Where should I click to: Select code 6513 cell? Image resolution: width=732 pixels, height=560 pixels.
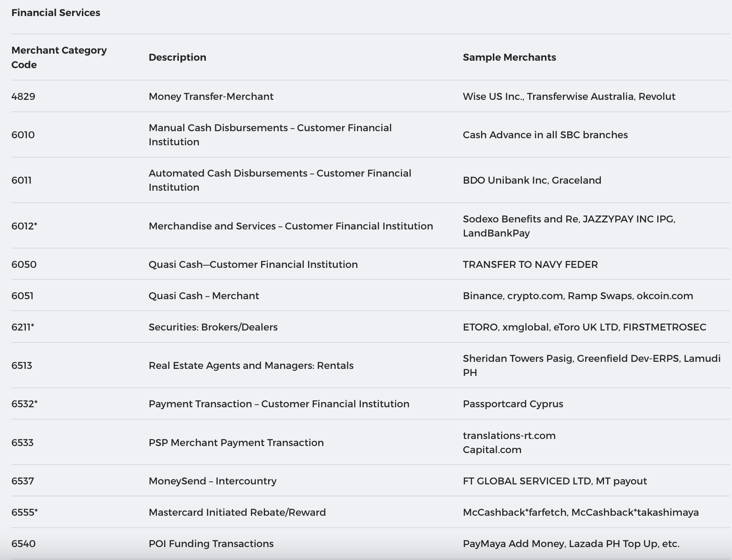click(x=22, y=365)
